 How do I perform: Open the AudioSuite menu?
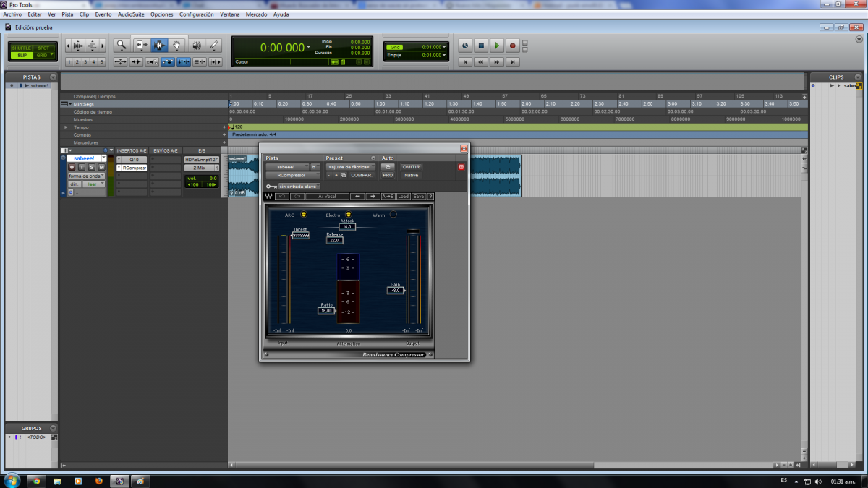[131, 14]
